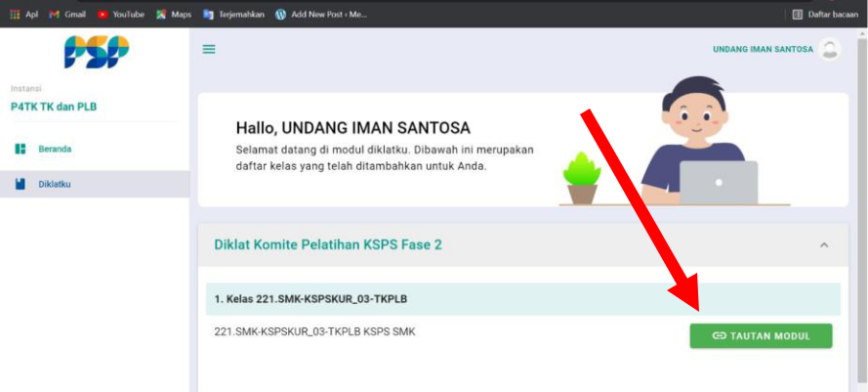Select the Kelas 221.SMK-KSPSKUR_03-TKPLB row
The image size is (868, 392).
coord(309,298)
